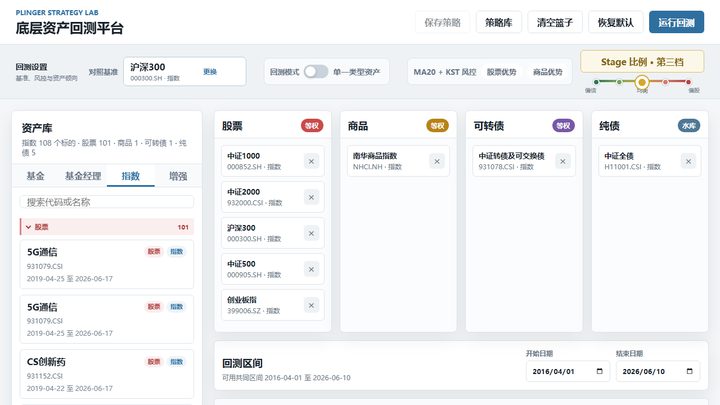Viewport: 720px width, 405px height.
Task: Remove 中证2000 from the 股票 basket
Action: [x=311, y=197]
